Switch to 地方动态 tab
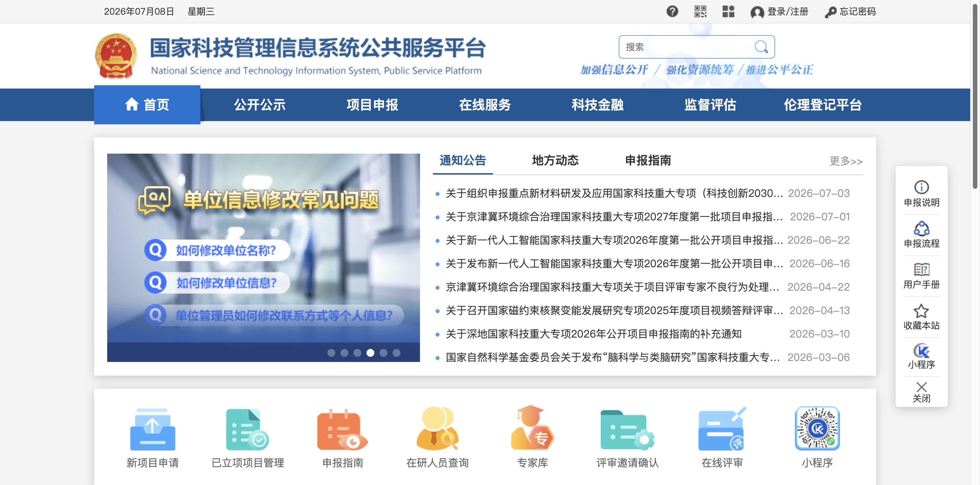Viewport: 980px width, 485px height. (555, 160)
